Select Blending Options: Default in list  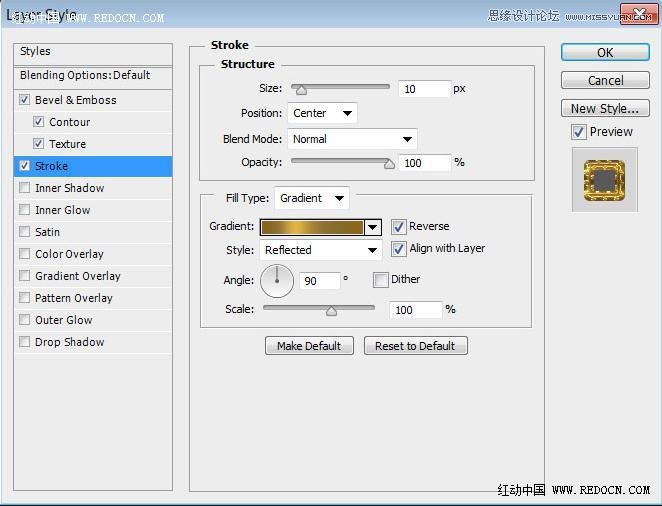coord(85,75)
